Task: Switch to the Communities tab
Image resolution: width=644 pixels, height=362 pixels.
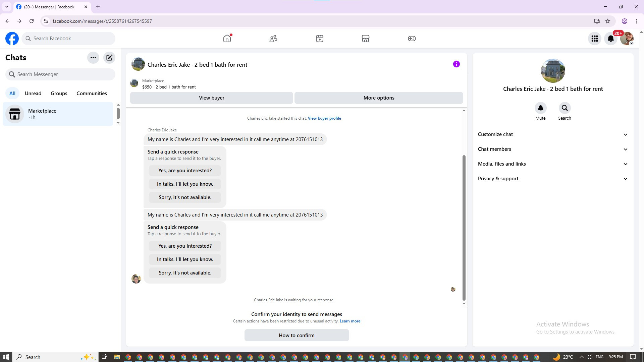Action: (92, 94)
